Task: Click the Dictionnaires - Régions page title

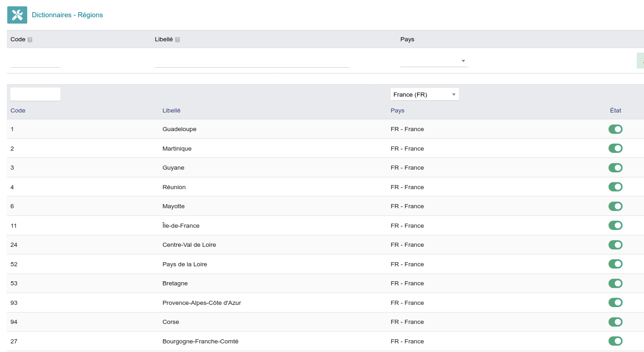Action: [x=67, y=15]
